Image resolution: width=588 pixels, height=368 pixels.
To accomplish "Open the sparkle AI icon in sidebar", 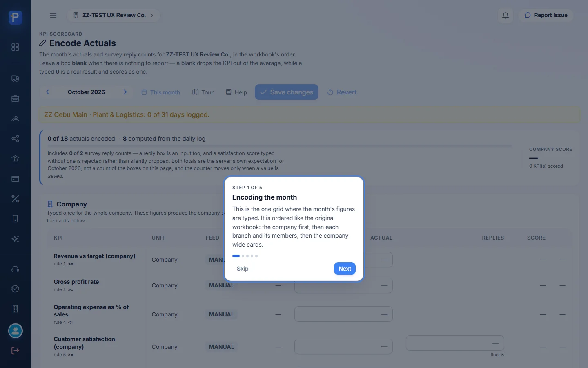I will [15, 239].
